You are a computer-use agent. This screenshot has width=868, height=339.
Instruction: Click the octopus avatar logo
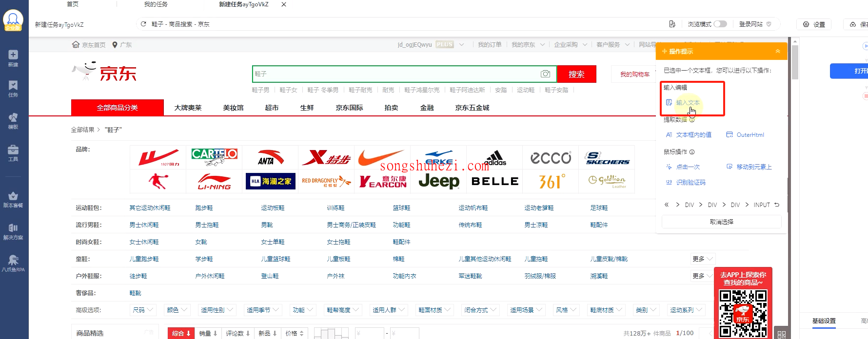click(13, 20)
